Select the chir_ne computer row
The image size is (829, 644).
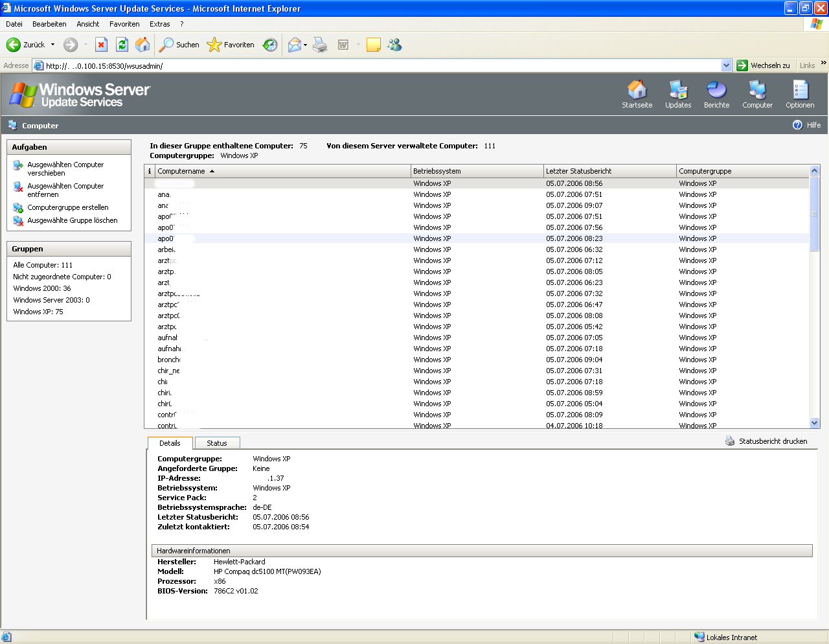click(x=477, y=371)
